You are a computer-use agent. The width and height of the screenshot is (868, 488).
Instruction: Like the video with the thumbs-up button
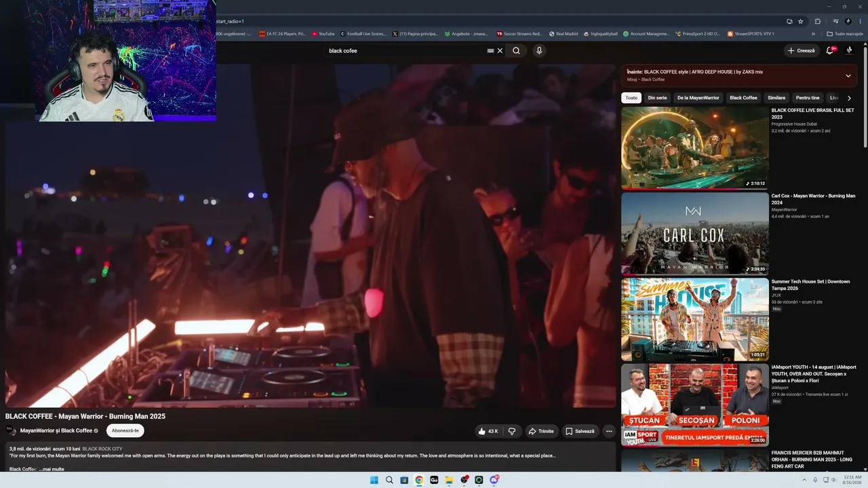click(x=488, y=431)
